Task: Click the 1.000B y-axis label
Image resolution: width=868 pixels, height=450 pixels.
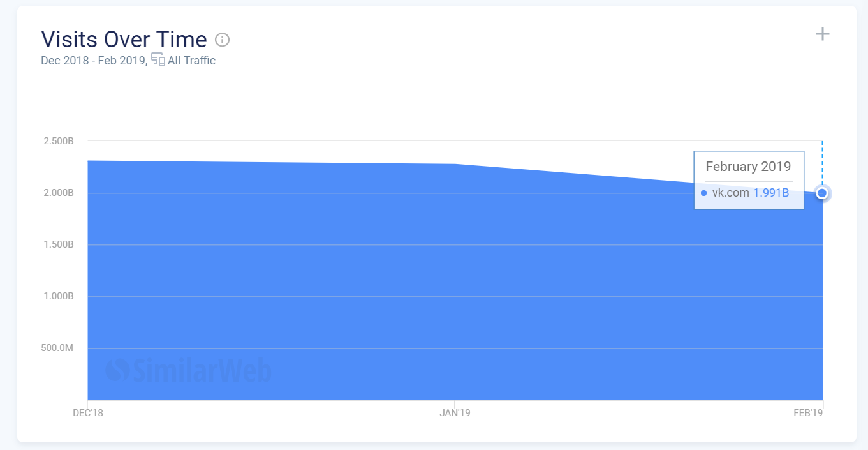Action: pos(59,296)
